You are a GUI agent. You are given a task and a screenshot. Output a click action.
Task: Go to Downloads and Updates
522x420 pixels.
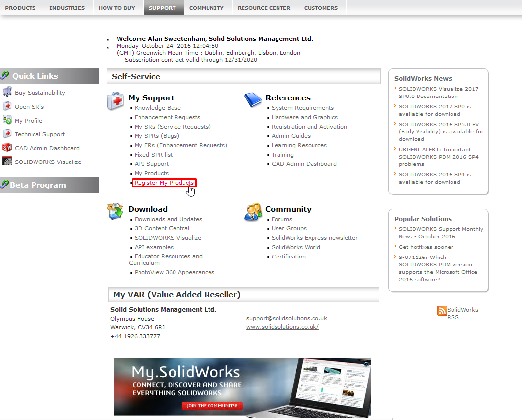pos(168,219)
